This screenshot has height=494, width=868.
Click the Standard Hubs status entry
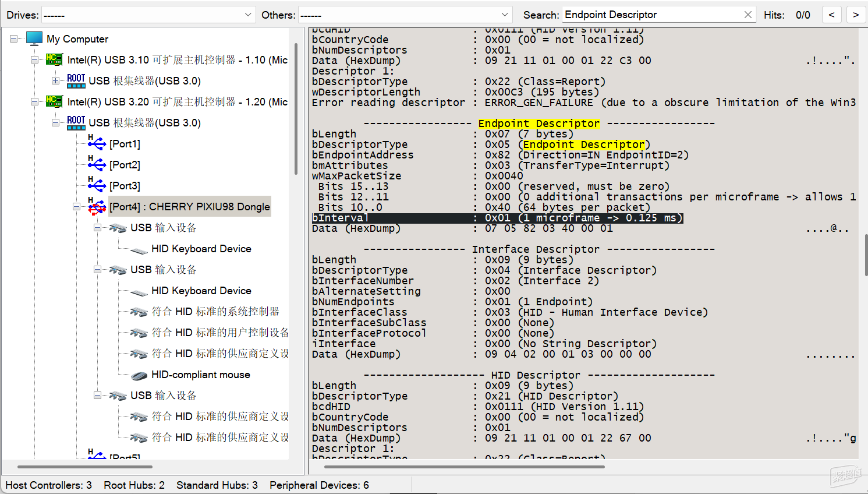[x=217, y=485]
